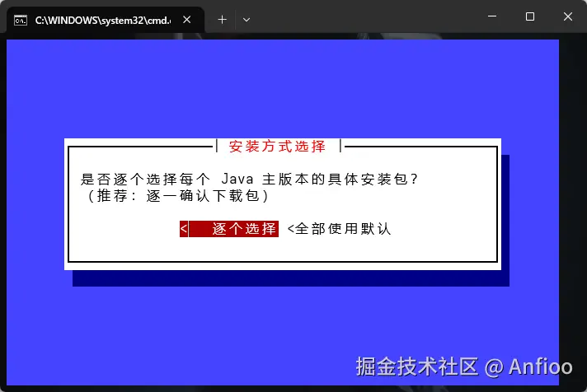587x392 pixels.
Task: Select the 逐个选择 button in the dialog
Action: (229, 229)
